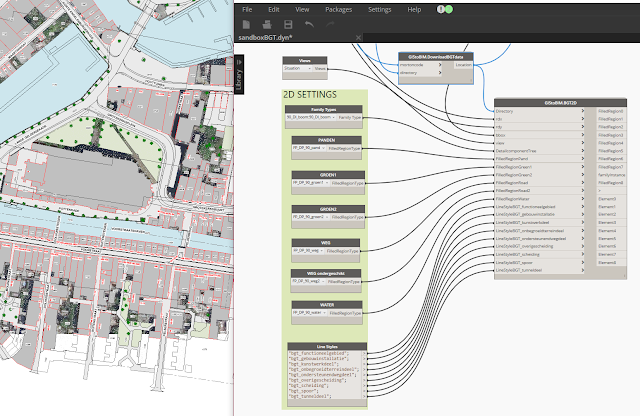Click the Redo arrow icon

[x=330, y=24]
